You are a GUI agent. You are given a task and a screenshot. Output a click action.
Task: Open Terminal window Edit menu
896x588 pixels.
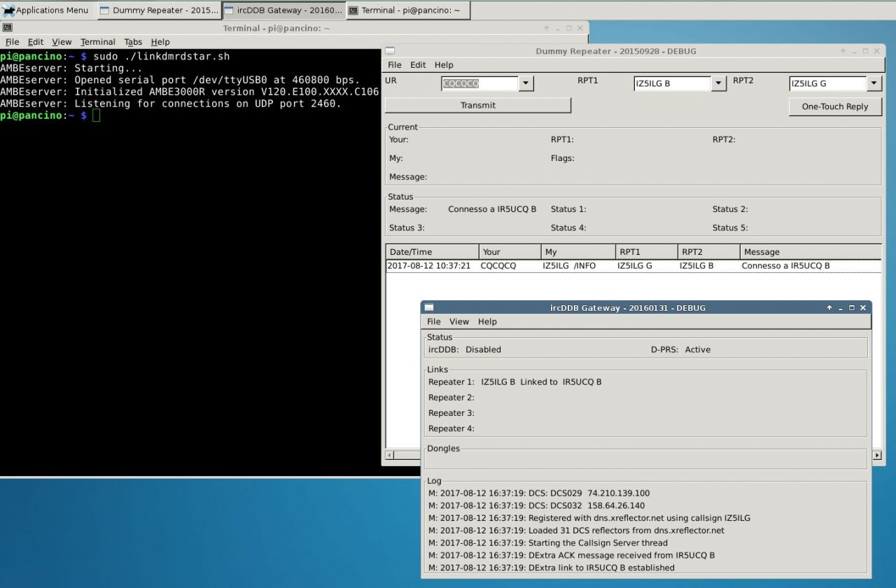35,42
